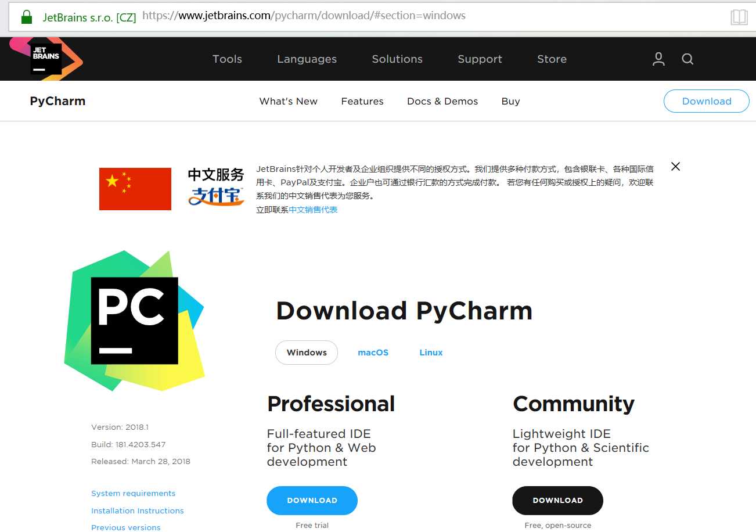Click the Download PyCharm heading

(404, 311)
